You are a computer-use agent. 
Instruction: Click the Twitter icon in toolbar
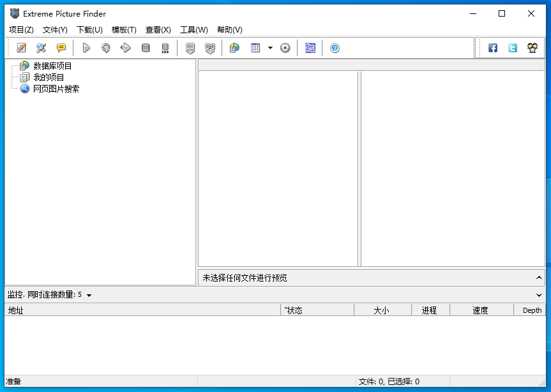pyautogui.click(x=513, y=48)
